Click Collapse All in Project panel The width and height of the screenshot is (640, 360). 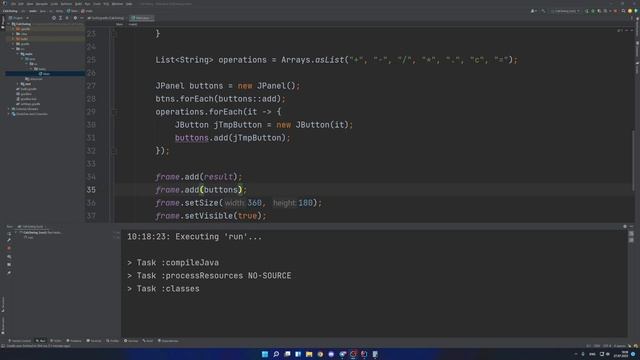[67, 18]
